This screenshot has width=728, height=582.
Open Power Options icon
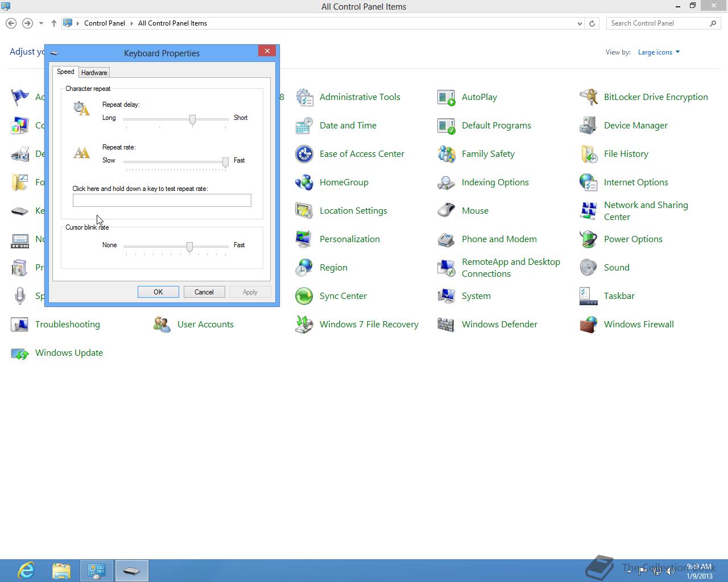point(589,239)
